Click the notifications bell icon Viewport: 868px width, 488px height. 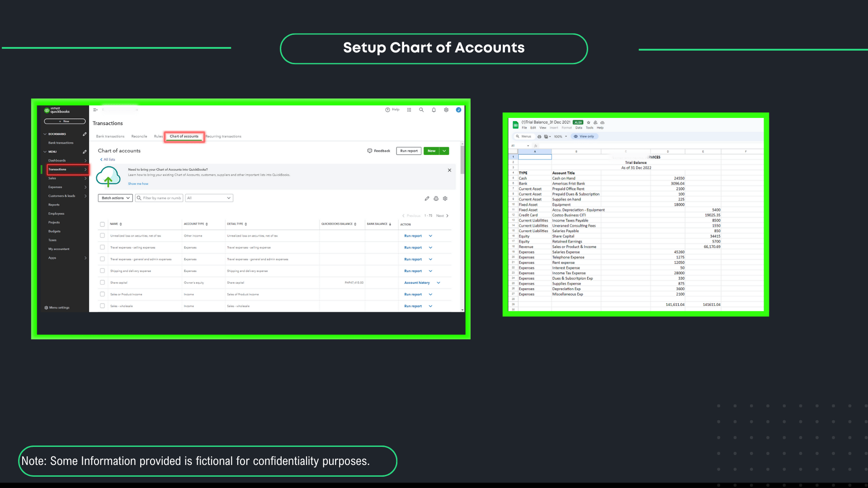tap(434, 110)
